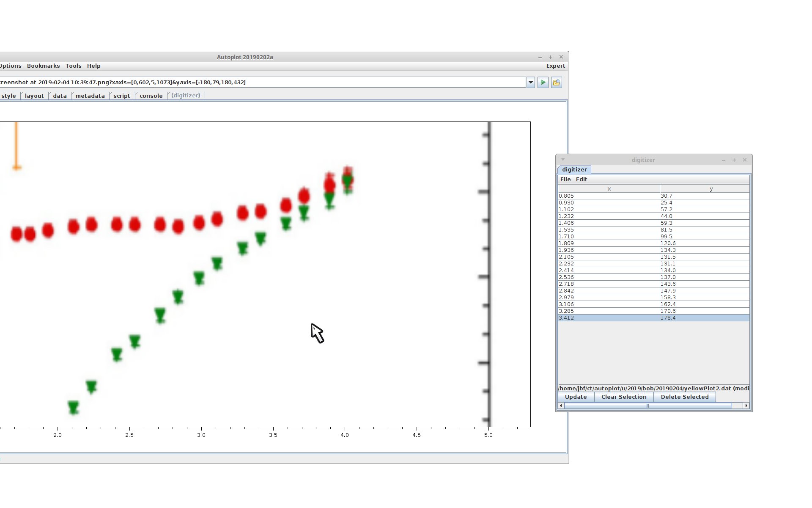812x508 pixels.
Task: Select the row with x 2.105
Action: [654, 257]
